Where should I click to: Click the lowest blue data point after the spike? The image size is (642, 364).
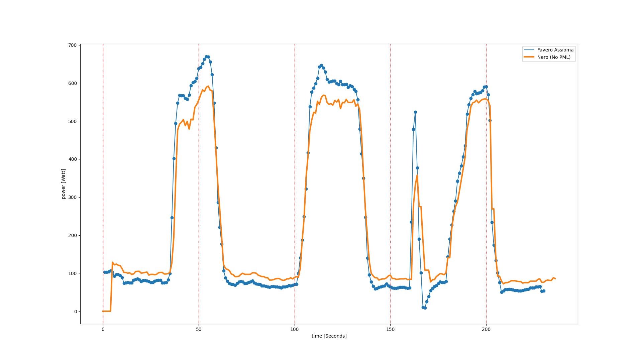pos(425,308)
